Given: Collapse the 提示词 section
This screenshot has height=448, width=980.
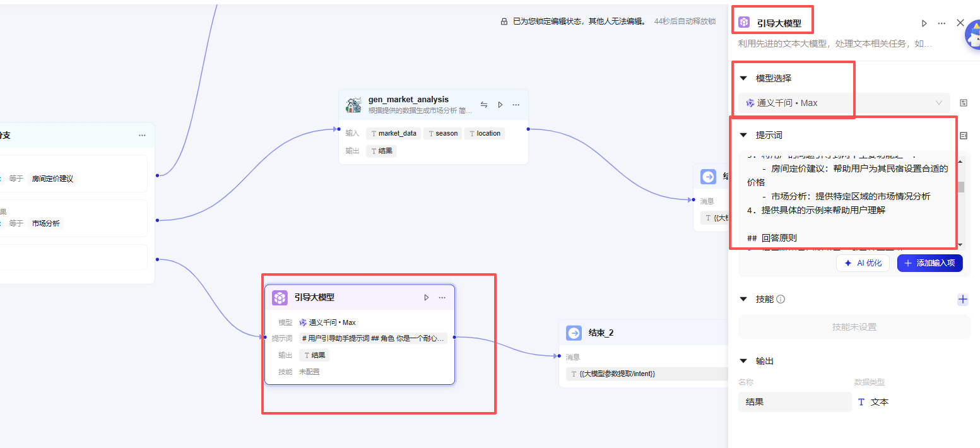Looking at the screenshot, I should [743, 135].
